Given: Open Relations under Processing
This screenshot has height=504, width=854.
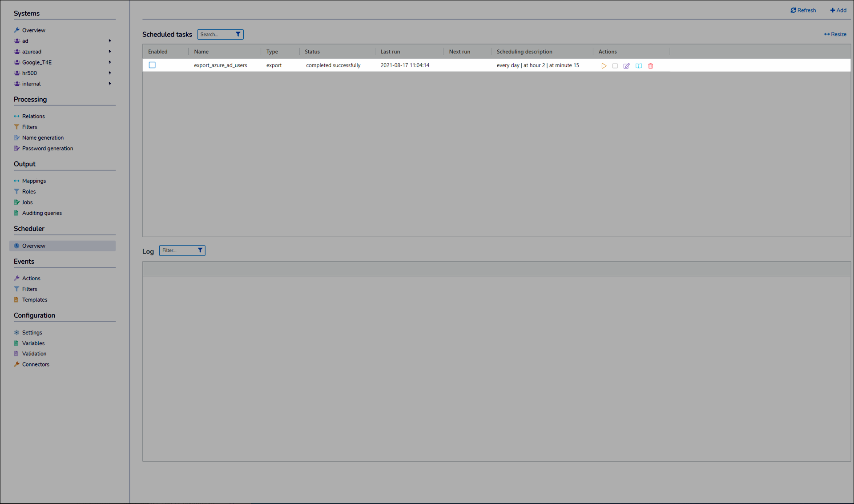Looking at the screenshot, I should (x=33, y=116).
